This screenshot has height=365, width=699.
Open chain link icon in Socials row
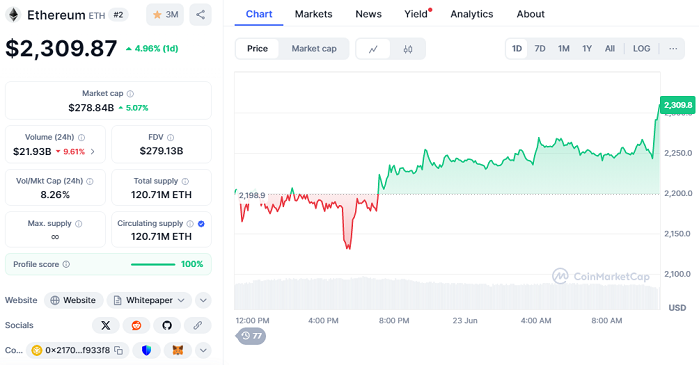point(197,325)
